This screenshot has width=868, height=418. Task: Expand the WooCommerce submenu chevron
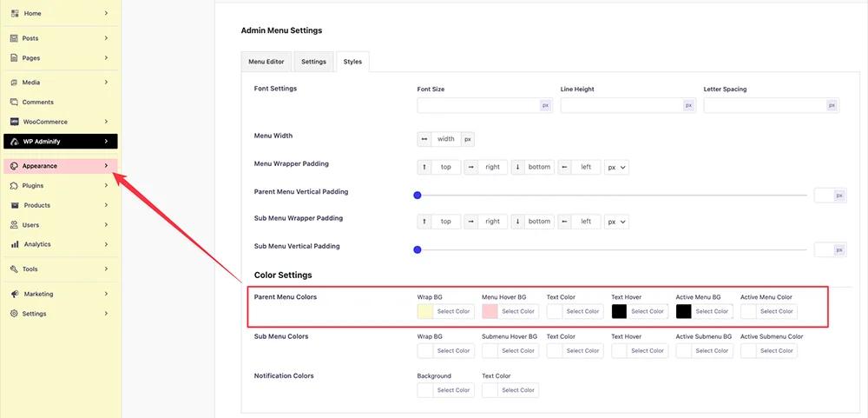point(106,122)
